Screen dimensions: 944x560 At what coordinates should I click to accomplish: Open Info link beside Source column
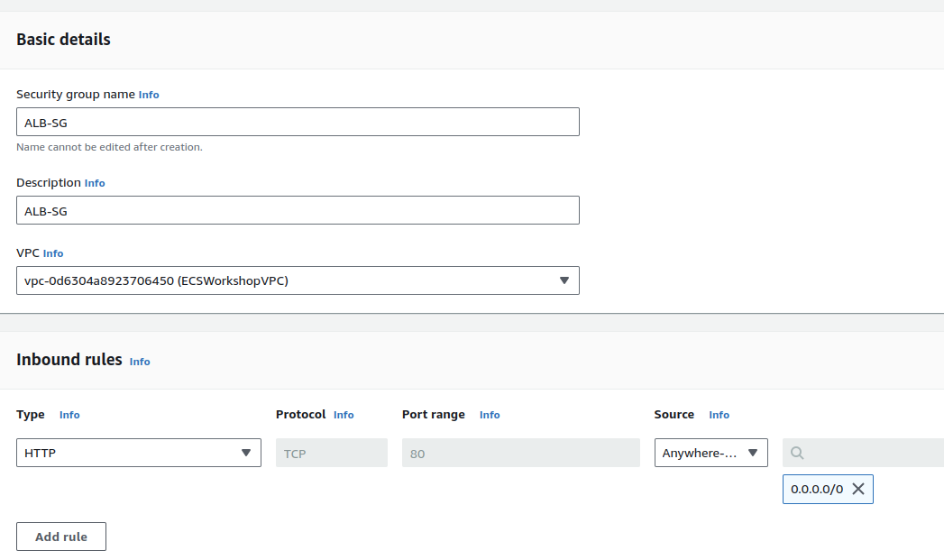(719, 415)
